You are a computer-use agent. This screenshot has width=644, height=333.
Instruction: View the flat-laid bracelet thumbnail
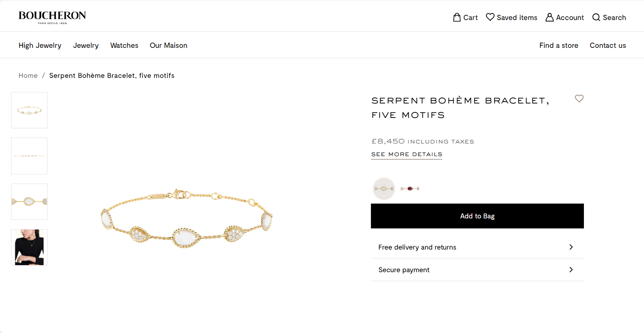click(29, 156)
